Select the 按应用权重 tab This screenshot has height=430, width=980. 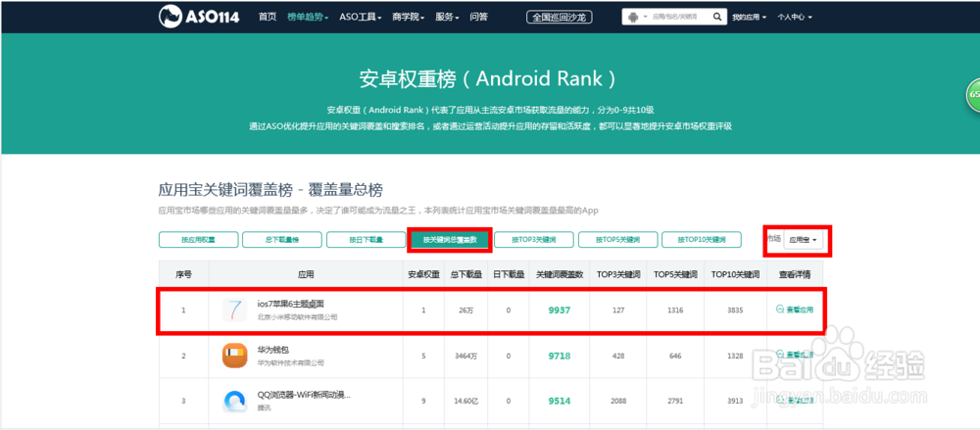198,239
